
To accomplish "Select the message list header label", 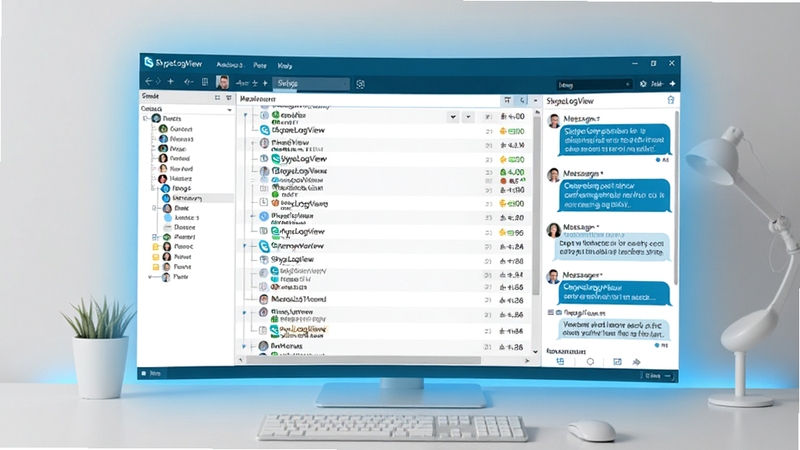I will pyautogui.click(x=258, y=99).
